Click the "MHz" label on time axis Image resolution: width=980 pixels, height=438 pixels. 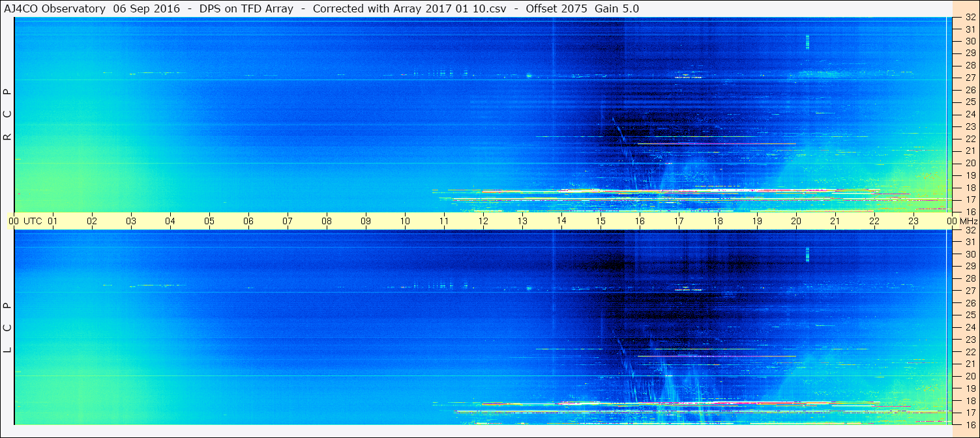[x=968, y=221]
